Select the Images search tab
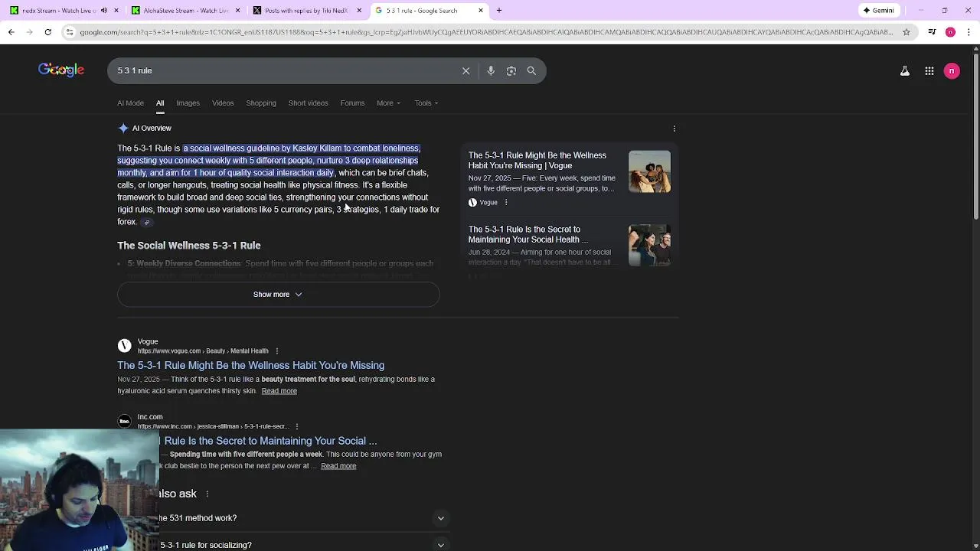 (188, 103)
